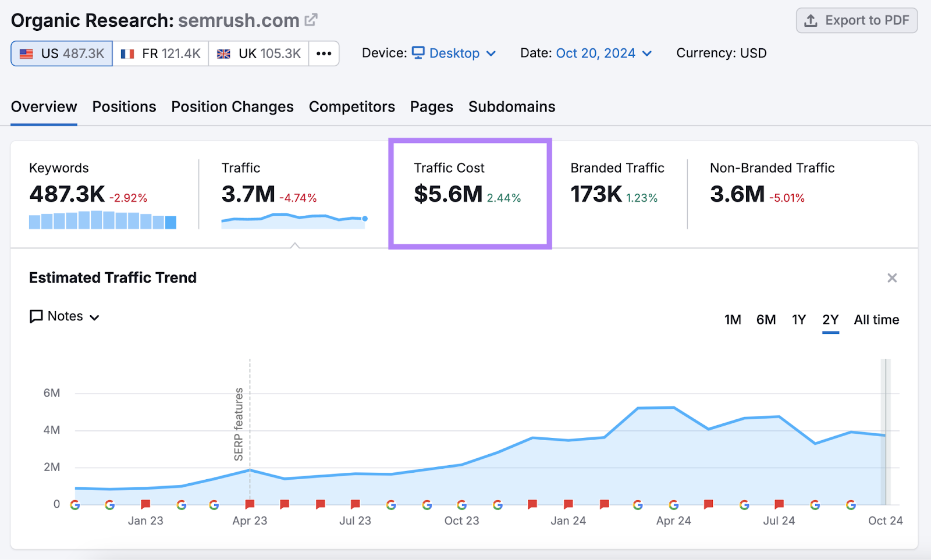Image resolution: width=931 pixels, height=560 pixels.
Task: Select the Traffic Cost metric card
Action: [x=470, y=193]
